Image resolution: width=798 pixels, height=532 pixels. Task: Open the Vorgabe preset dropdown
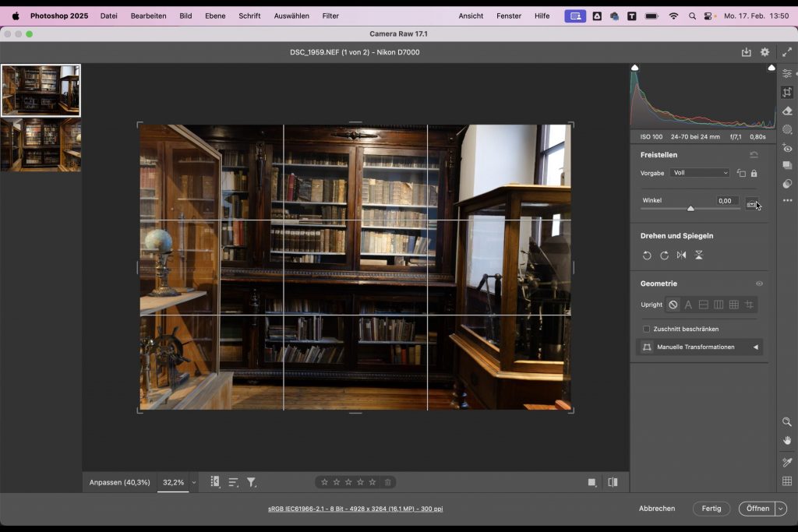(x=700, y=173)
